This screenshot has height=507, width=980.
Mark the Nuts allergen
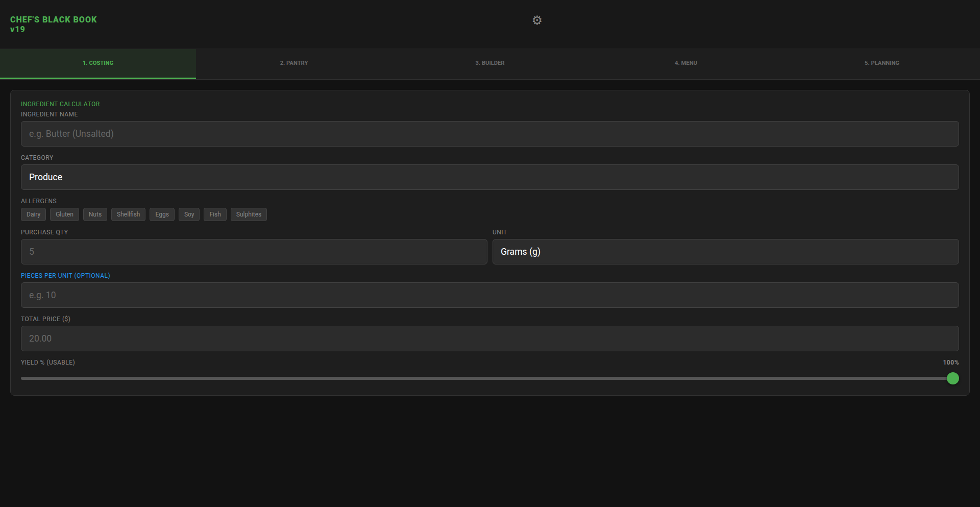point(95,214)
